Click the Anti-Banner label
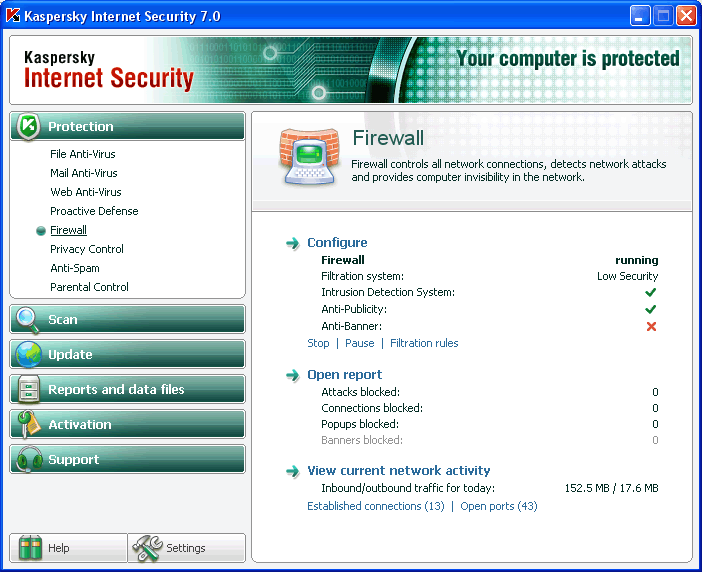The height and width of the screenshot is (575, 704). pos(352,326)
